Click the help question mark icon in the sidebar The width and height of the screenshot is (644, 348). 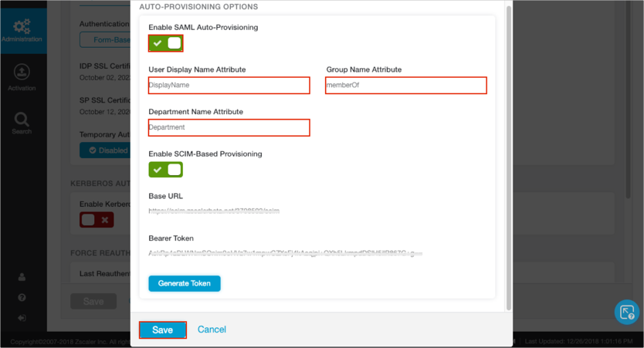(22, 297)
